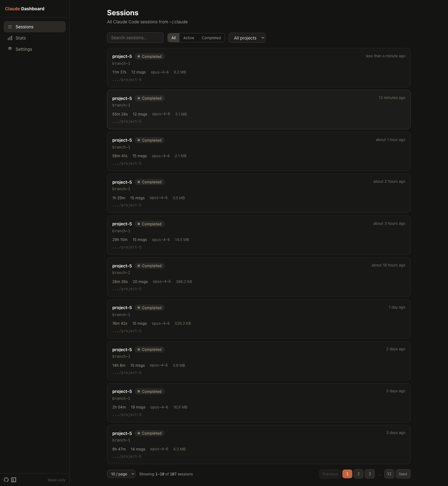Click the chevron on the All projects selector
The width and height of the screenshot is (448, 486).
coord(262,38)
